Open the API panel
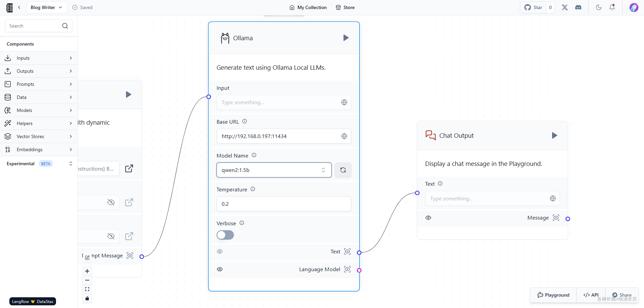 (591, 295)
